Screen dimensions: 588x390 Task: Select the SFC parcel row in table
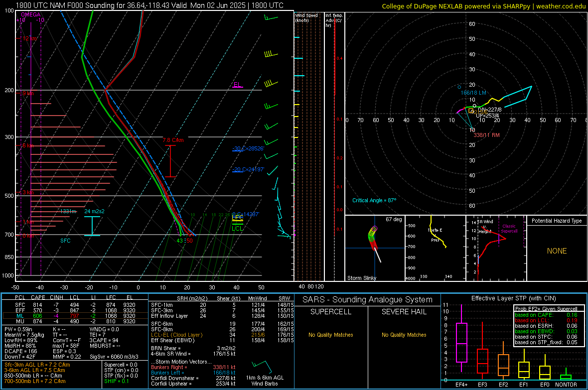(75, 305)
